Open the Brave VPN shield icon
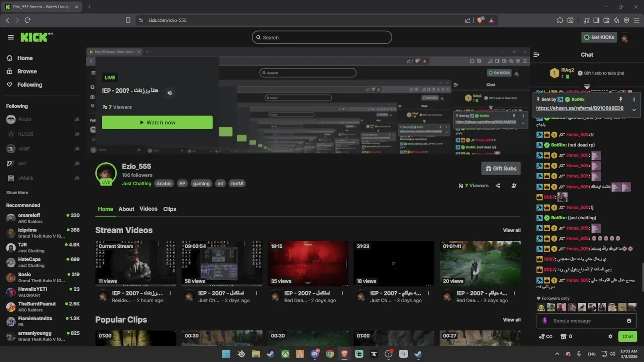Viewport: 644px width, 362px height. point(626,20)
